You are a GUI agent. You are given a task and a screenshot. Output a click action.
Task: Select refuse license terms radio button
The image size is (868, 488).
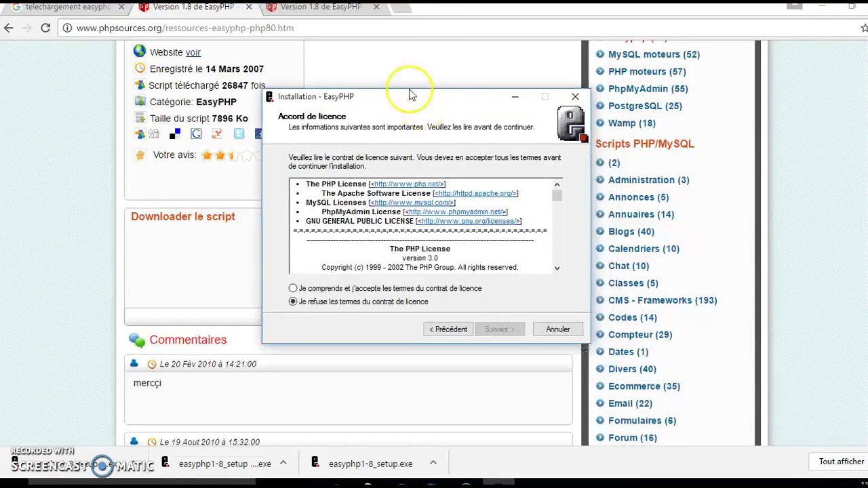click(x=293, y=302)
